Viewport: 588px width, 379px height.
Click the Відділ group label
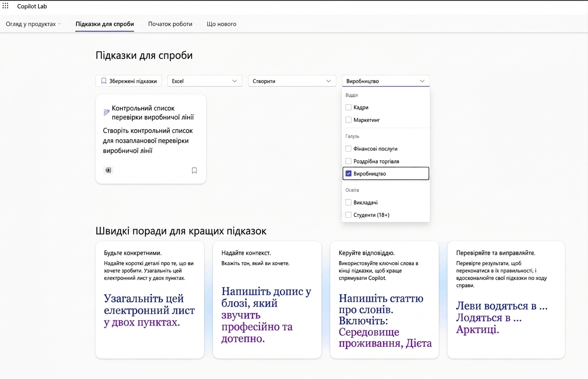[x=352, y=95]
